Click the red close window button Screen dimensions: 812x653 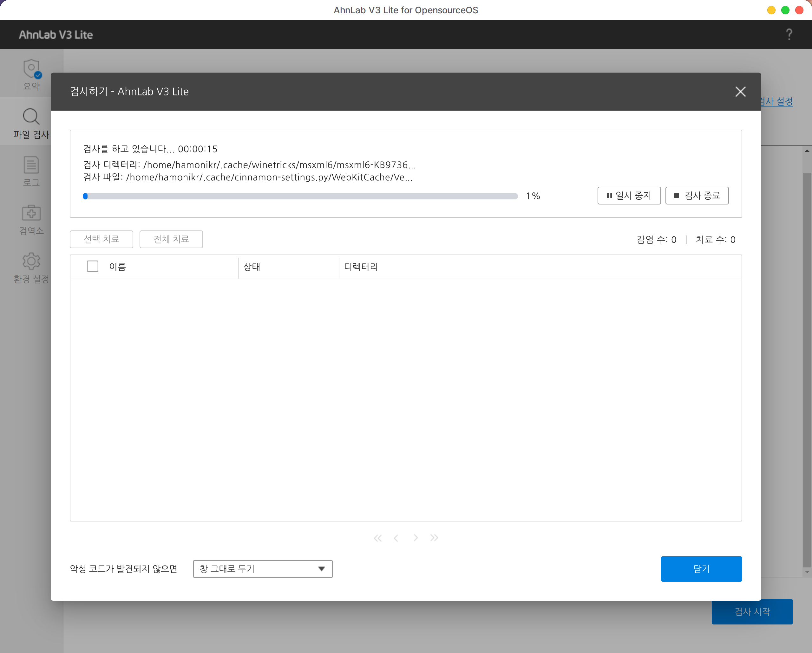click(799, 10)
